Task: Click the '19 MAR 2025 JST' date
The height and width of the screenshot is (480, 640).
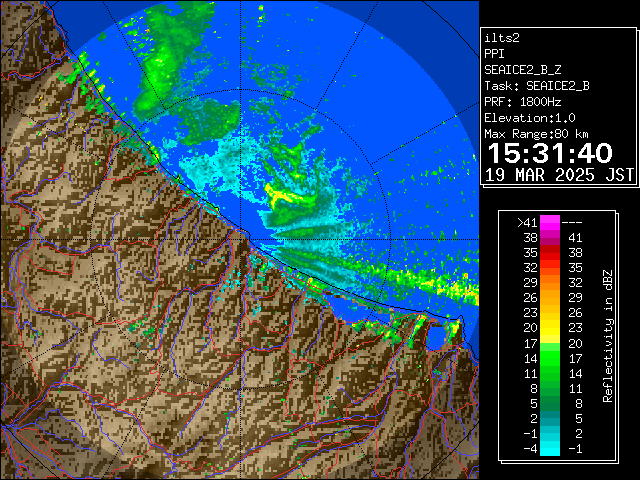Action: click(x=559, y=175)
